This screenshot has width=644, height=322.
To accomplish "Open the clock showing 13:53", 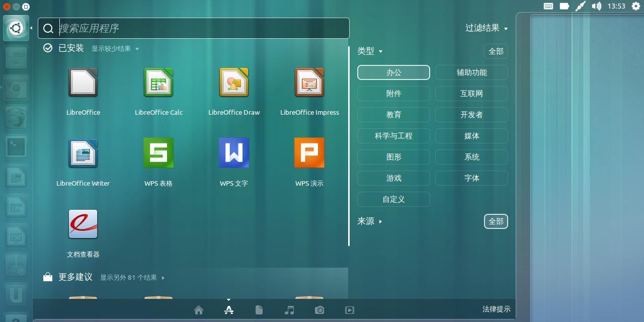I will point(616,6).
